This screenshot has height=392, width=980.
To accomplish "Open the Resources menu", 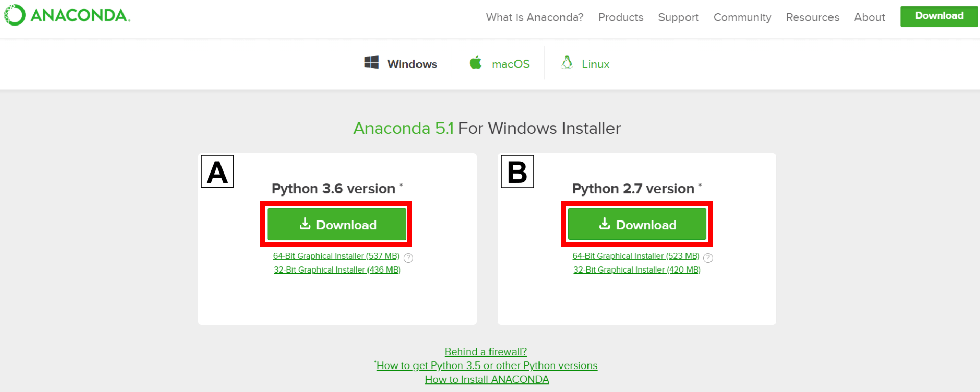I will coord(812,17).
